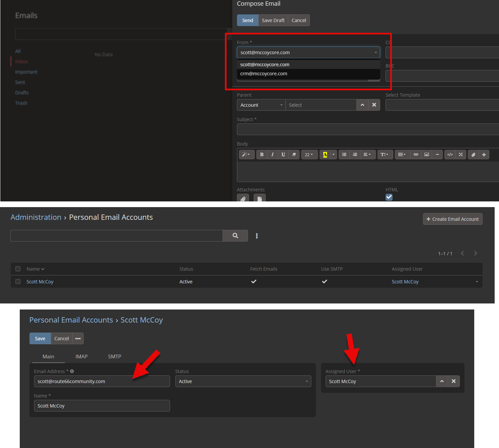Switch to the IMAP tab
Screen dimensions: 499x448
click(x=81, y=357)
